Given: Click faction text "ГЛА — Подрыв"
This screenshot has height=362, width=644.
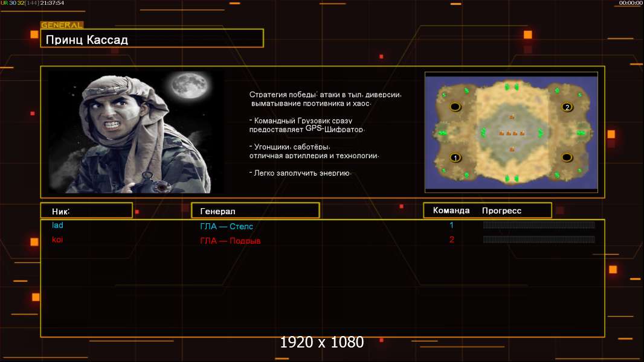Looking at the screenshot, I should pyautogui.click(x=230, y=241).
